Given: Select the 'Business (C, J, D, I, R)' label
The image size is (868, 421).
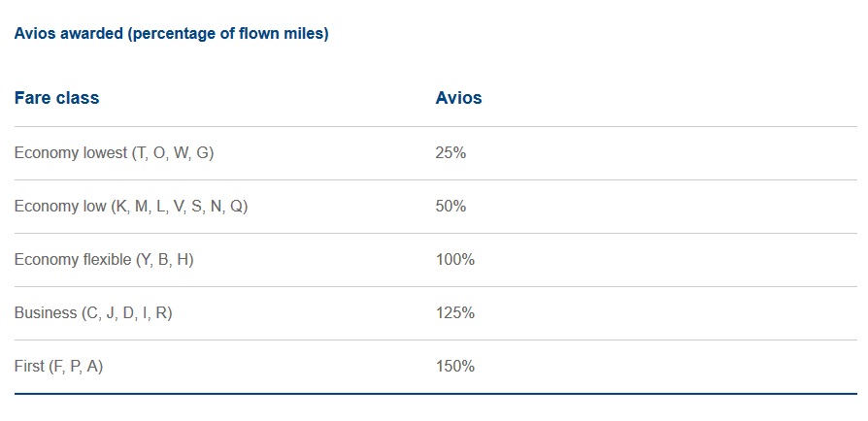Looking at the screenshot, I should [x=93, y=313].
